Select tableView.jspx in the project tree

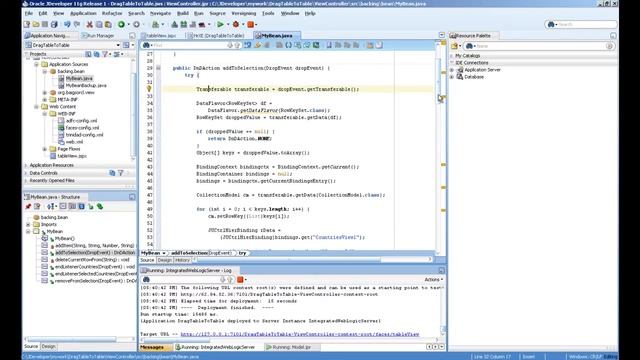click(x=72, y=156)
